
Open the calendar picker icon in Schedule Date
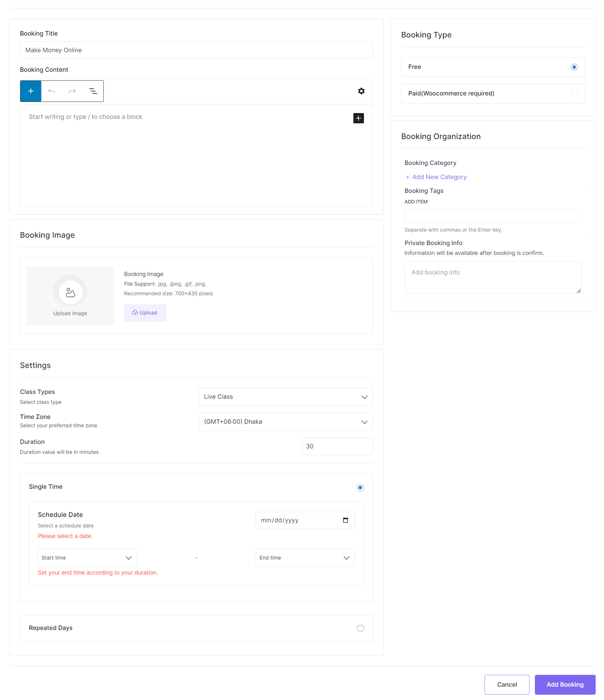click(345, 520)
